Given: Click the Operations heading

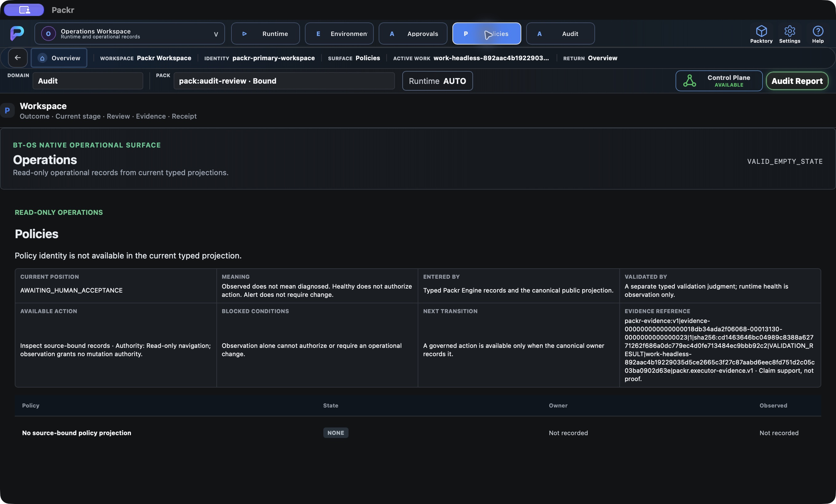Looking at the screenshot, I should [45, 160].
